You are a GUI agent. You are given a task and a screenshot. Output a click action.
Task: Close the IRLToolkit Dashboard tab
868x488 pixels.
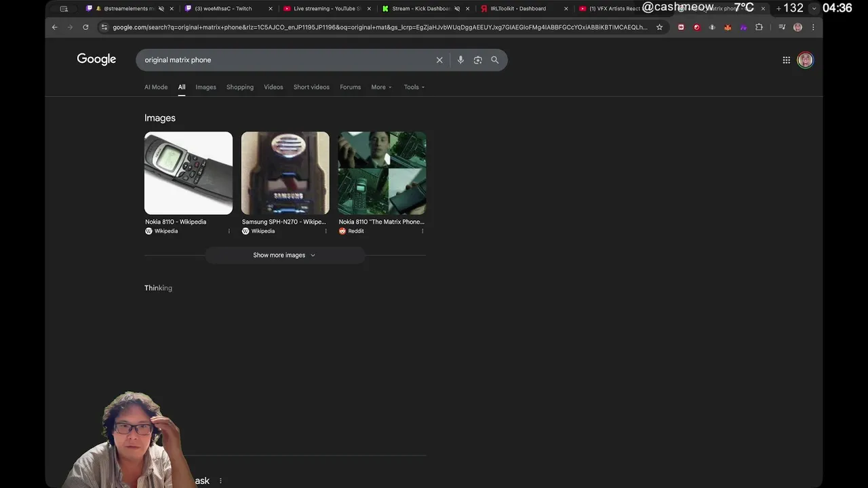point(566,9)
